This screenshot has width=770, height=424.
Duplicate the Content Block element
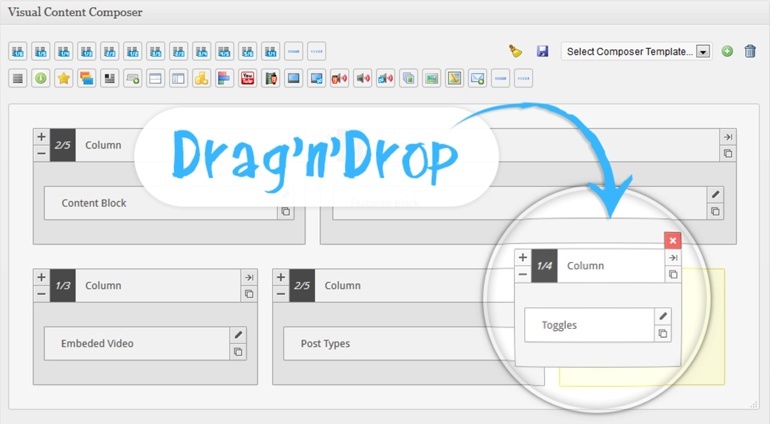(x=285, y=211)
